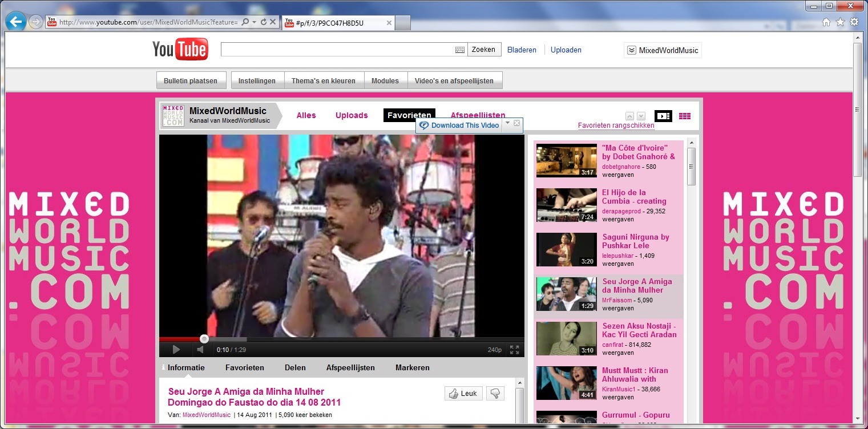Viewport: 868px width, 429px height.
Task: Open the Instellingen channel tab
Action: pyautogui.click(x=257, y=81)
